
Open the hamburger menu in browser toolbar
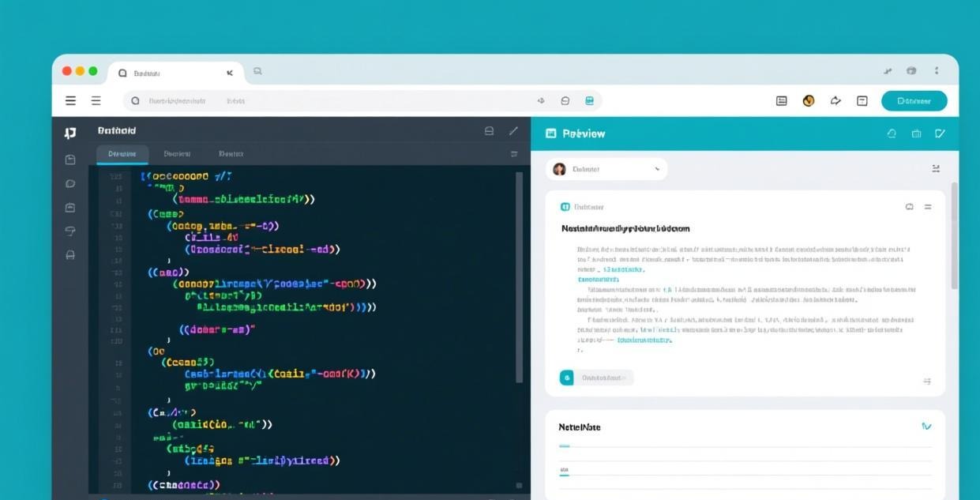(x=71, y=100)
